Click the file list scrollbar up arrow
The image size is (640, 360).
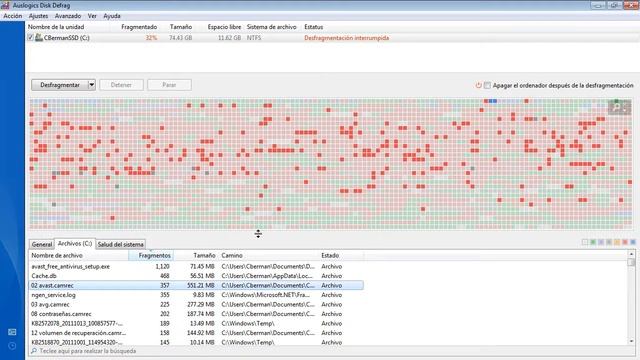(631, 254)
